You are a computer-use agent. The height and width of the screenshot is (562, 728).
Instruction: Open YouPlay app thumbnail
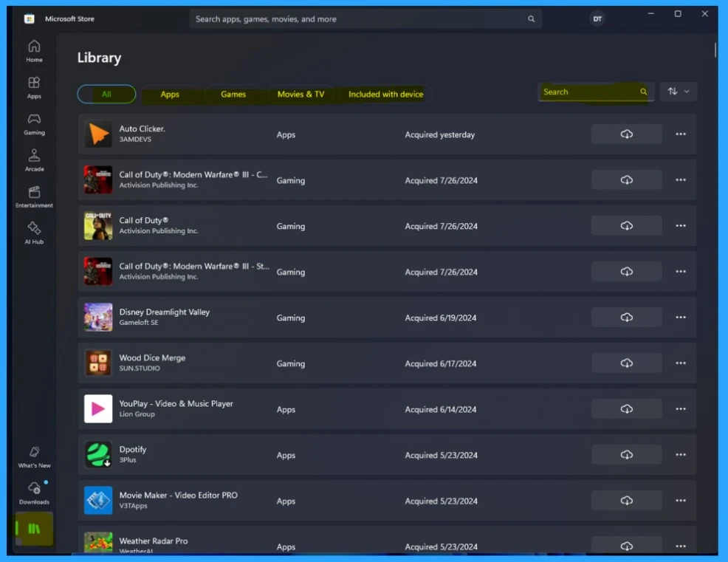point(98,408)
